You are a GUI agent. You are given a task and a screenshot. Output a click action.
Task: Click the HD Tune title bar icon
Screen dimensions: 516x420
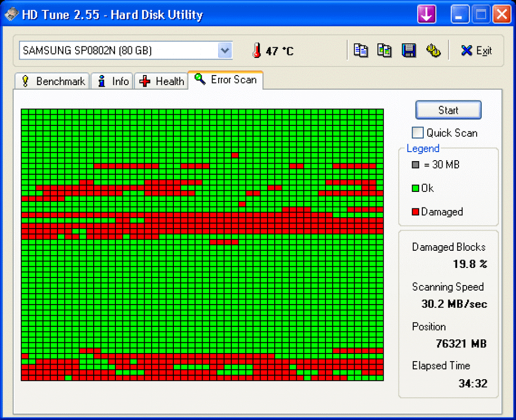pyautogui.click(x=12, y=14)
